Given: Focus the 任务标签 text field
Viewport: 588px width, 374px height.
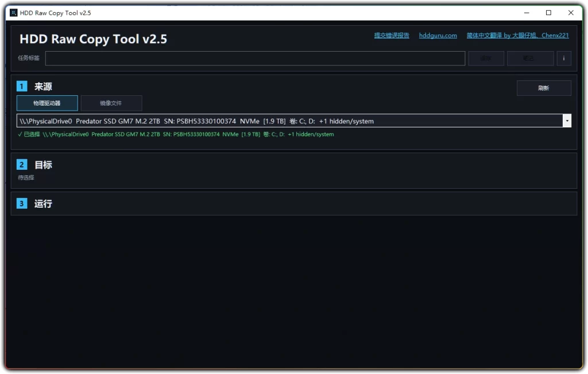Looking at the screenshot, I should [x=255, y=58].
